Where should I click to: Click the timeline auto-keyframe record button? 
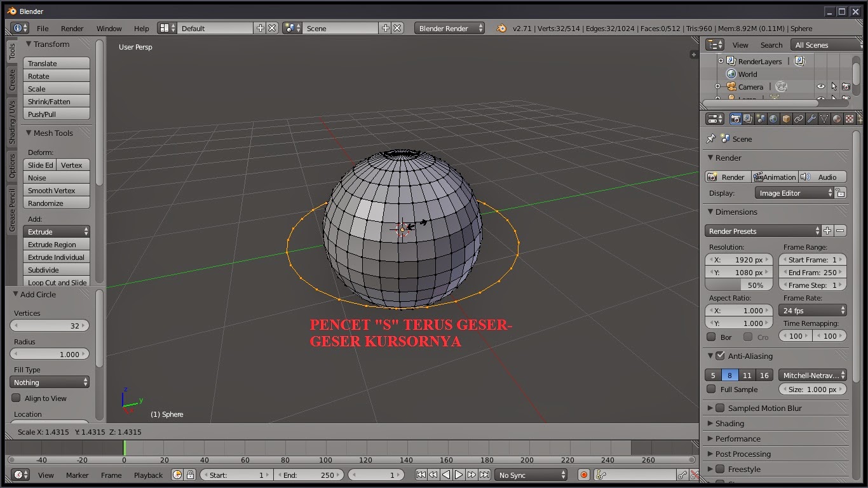tap(584, 475)
